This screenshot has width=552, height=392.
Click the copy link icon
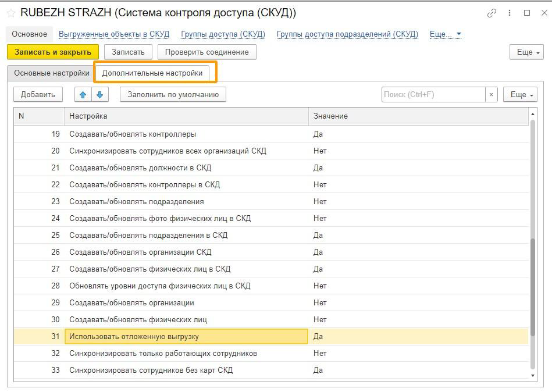click(492, 13)
